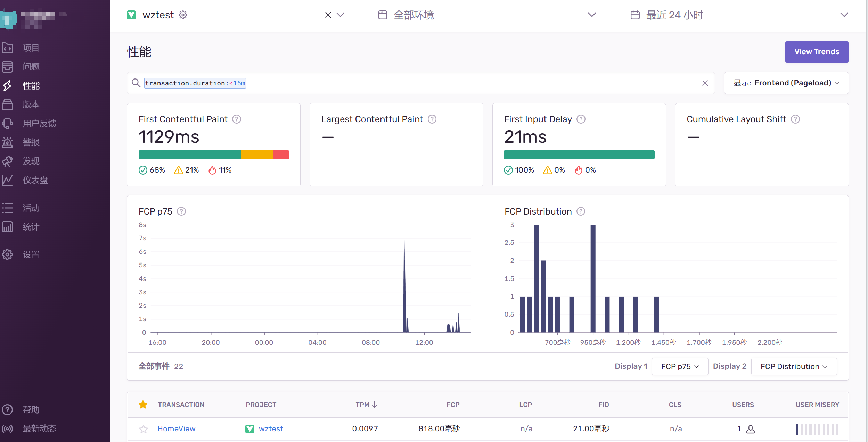Click the USER MISERY column header
Viewport: 868px width, 442px height.
(817, 405)
